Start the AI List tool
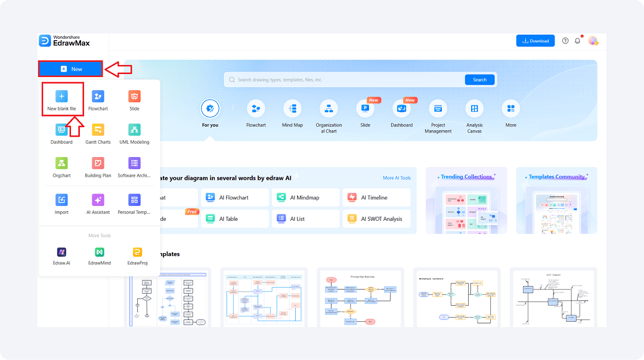Viewport: 644px width, 360px height. 305,219
